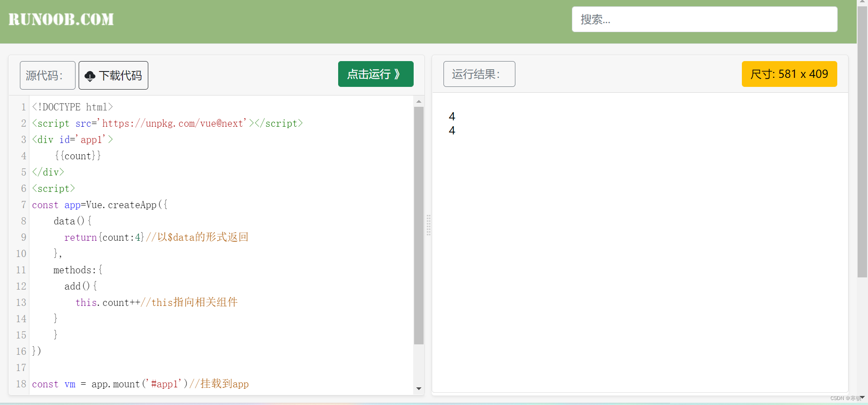Click the page vertical scrollbar thumb
This screenshot has height=405, width=868.
862,141
